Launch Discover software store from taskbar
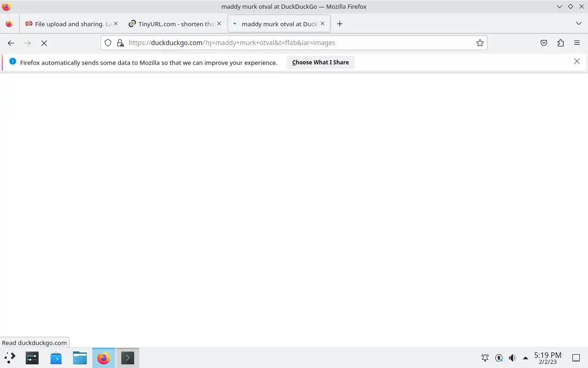This screenshot has height=368, width=588. pyautogui.click(x=56, y=357)
